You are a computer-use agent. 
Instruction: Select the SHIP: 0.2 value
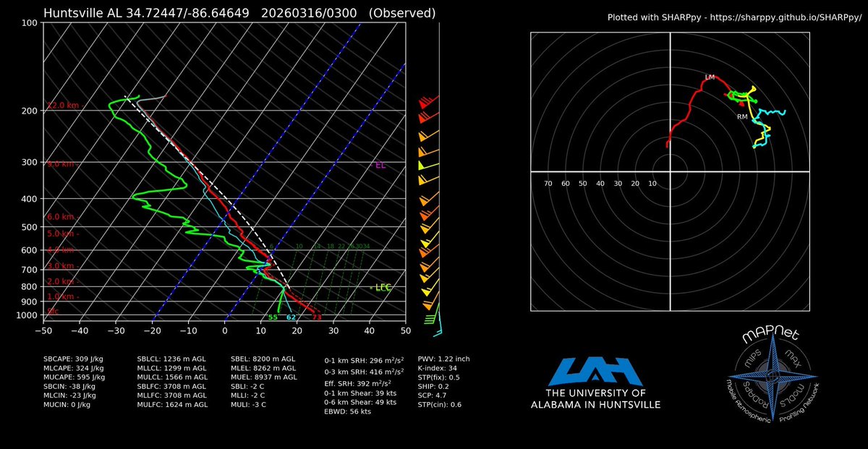(x=435, y=387)
